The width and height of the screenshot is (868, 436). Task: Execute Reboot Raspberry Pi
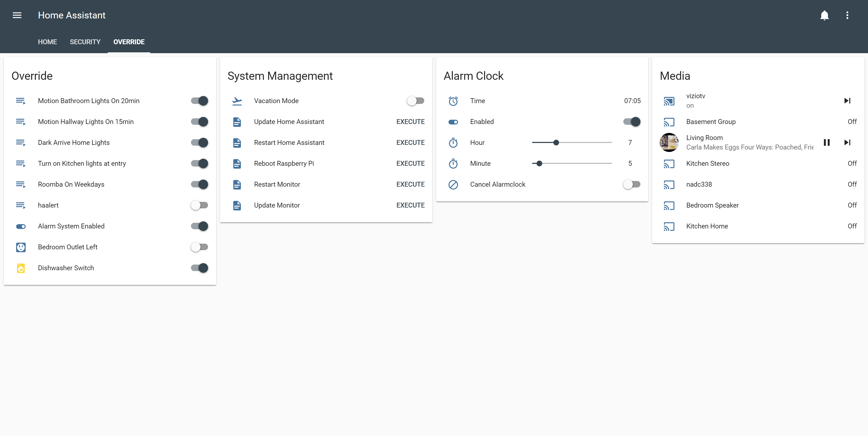(410, 163)
